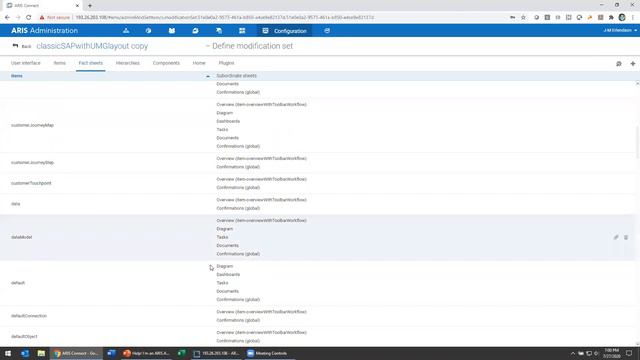Toggle sort arrow beside Items column

click(208, 76)
